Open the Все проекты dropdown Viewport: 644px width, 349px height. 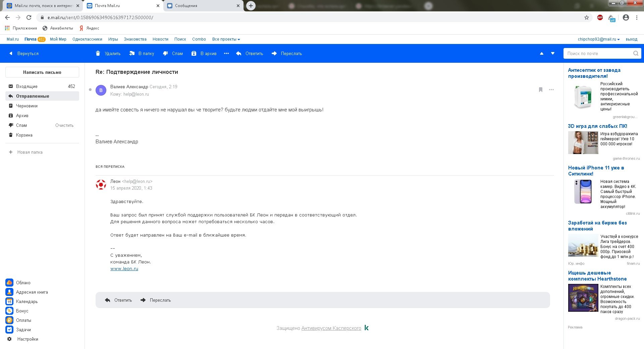pos(226,39)
